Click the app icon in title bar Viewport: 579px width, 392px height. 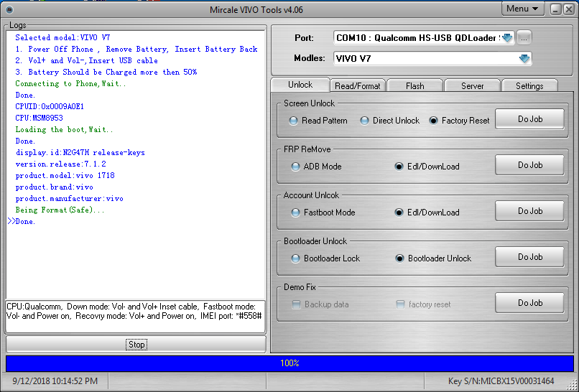coord(10,9)
